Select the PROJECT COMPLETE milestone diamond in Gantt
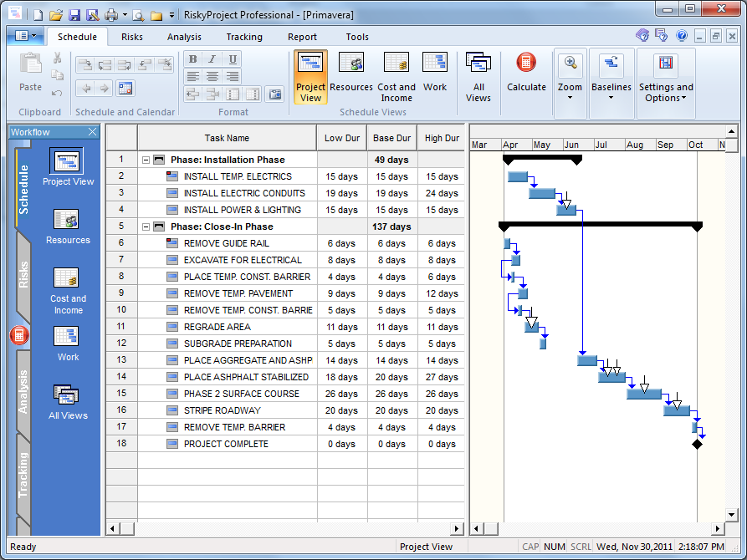 pyautogui.click(x=697, y=445)
